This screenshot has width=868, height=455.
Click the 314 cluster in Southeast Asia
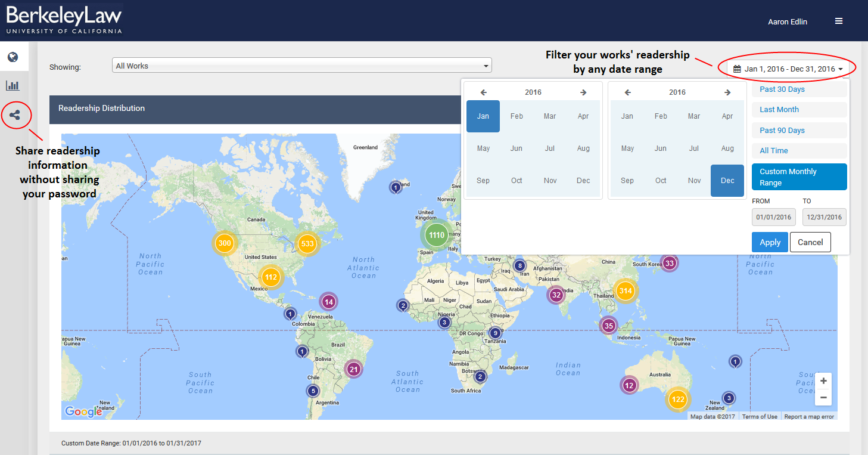(x=625, y=291)
